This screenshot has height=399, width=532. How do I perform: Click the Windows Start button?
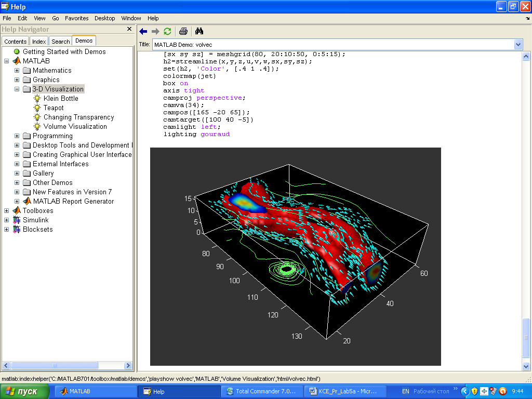24,392
